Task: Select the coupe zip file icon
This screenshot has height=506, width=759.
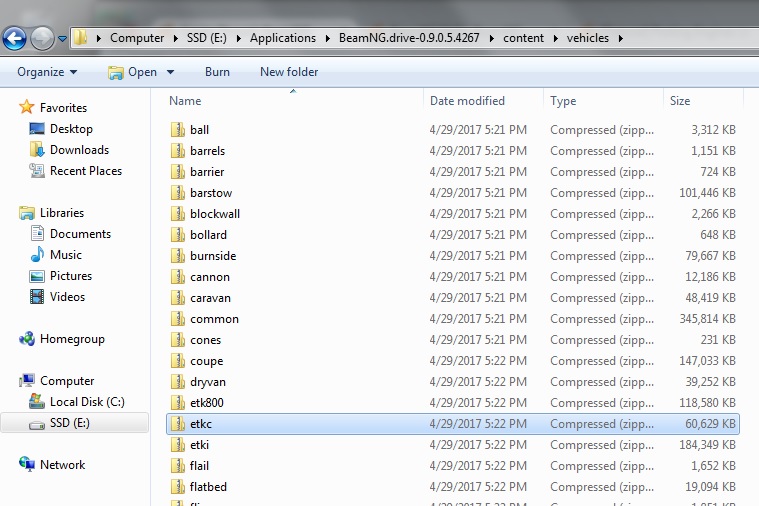Action: pos(178,361)
